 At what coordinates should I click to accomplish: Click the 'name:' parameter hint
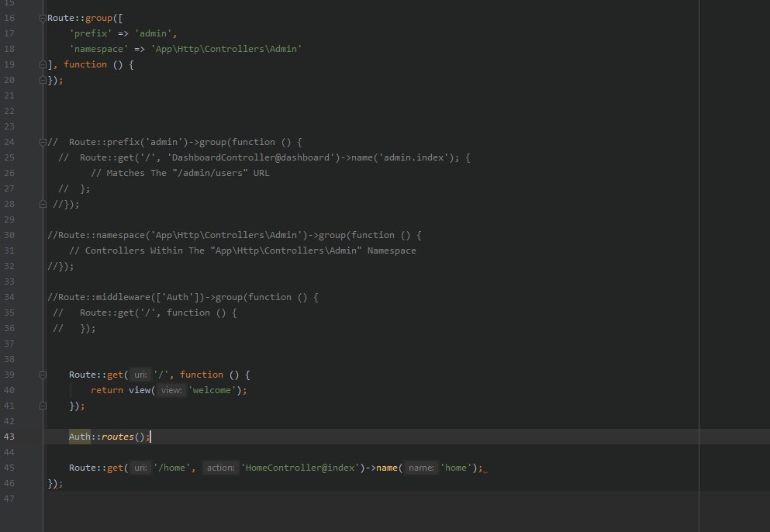pos(421,468)
